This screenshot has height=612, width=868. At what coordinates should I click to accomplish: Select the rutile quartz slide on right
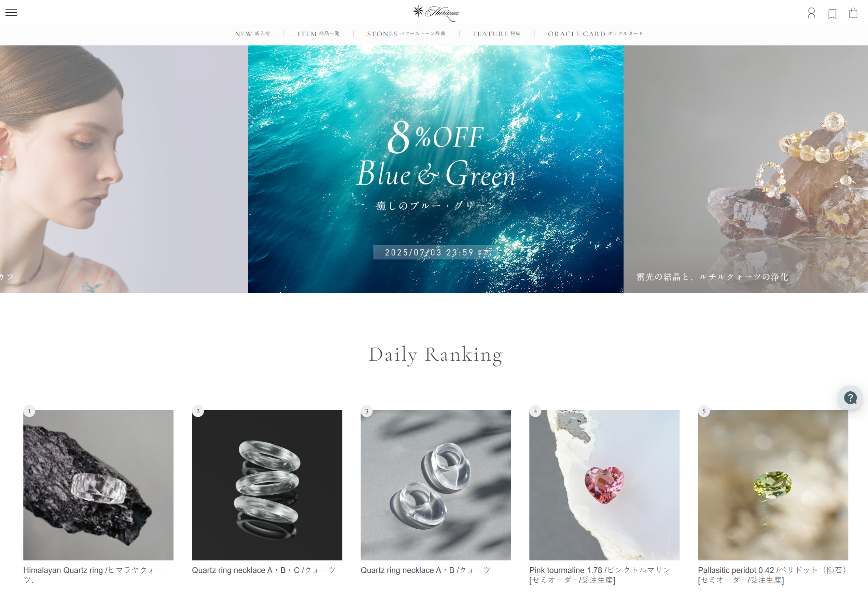point(745,169)
